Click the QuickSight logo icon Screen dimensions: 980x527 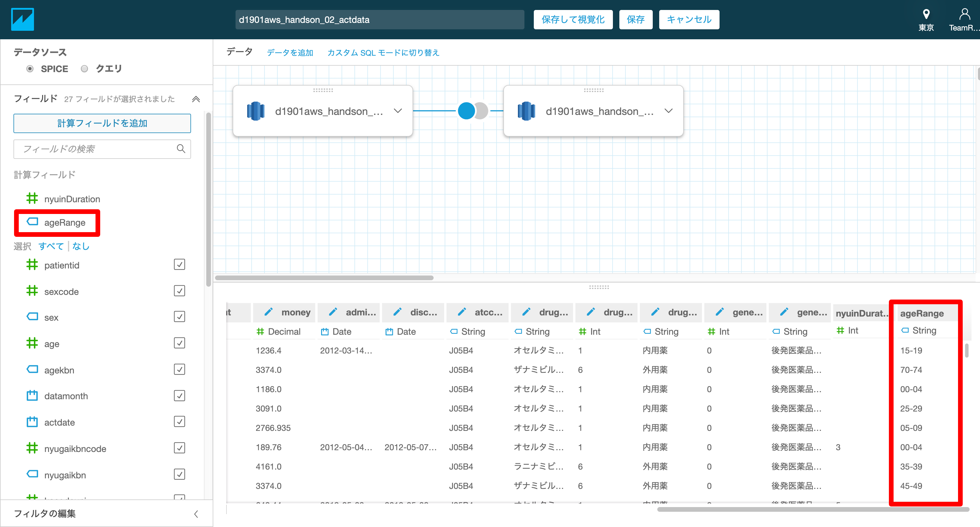point(23,19)
